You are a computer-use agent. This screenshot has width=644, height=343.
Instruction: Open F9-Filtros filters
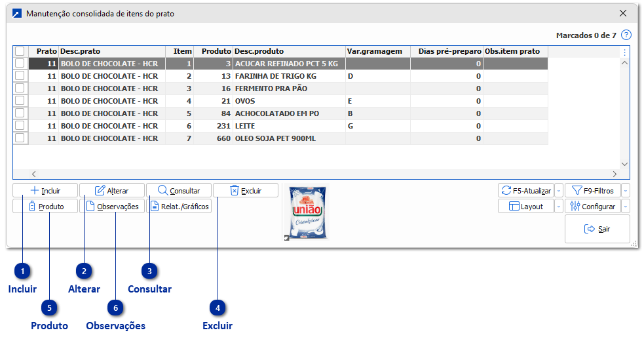pos(593,190)
